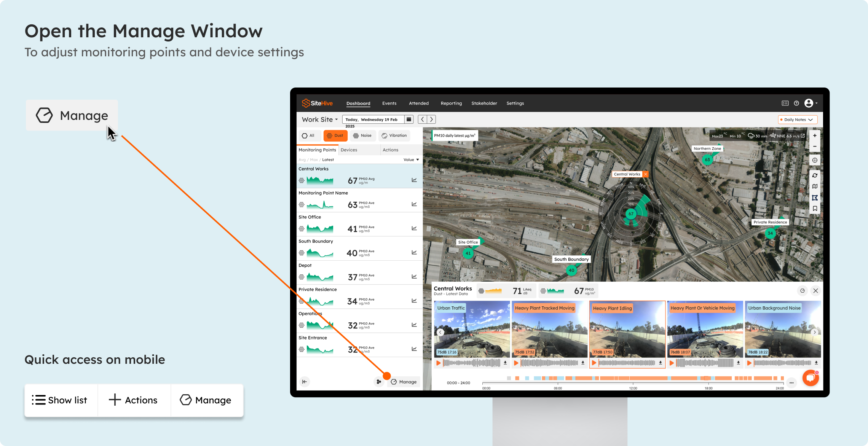Screen dimensions: 868x446
Task: Click the bookmark icon on map toolbar
Action: [x=815, y=209]
